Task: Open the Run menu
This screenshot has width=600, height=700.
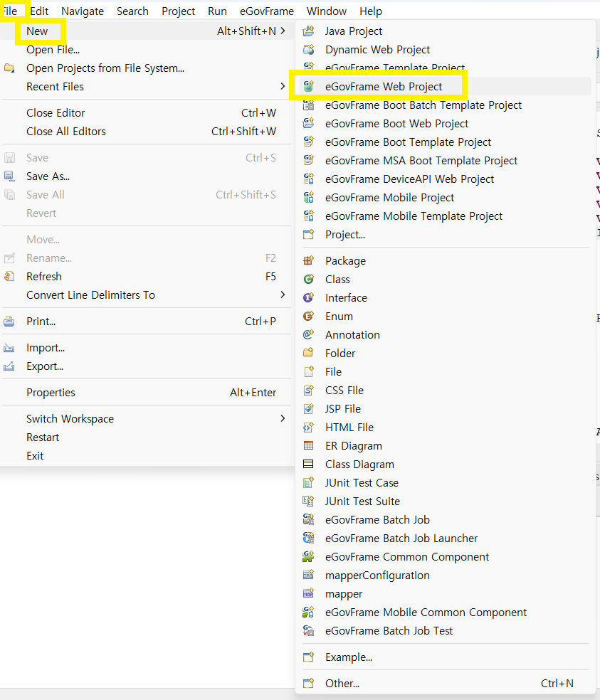Action: [217, 11]
